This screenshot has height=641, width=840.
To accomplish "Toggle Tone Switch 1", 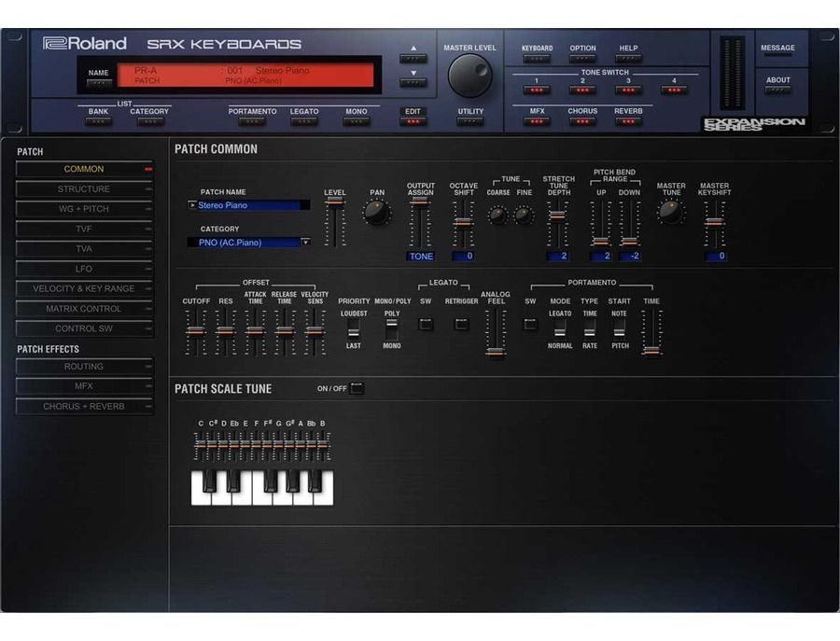I will pos(537,90).
